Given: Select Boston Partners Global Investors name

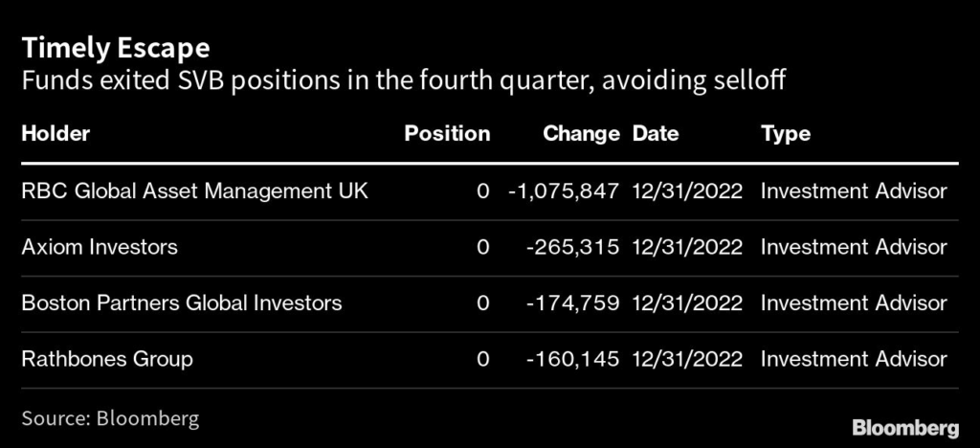Looking at the screenshot, I should pyautogui.click(x=181, y=303).
